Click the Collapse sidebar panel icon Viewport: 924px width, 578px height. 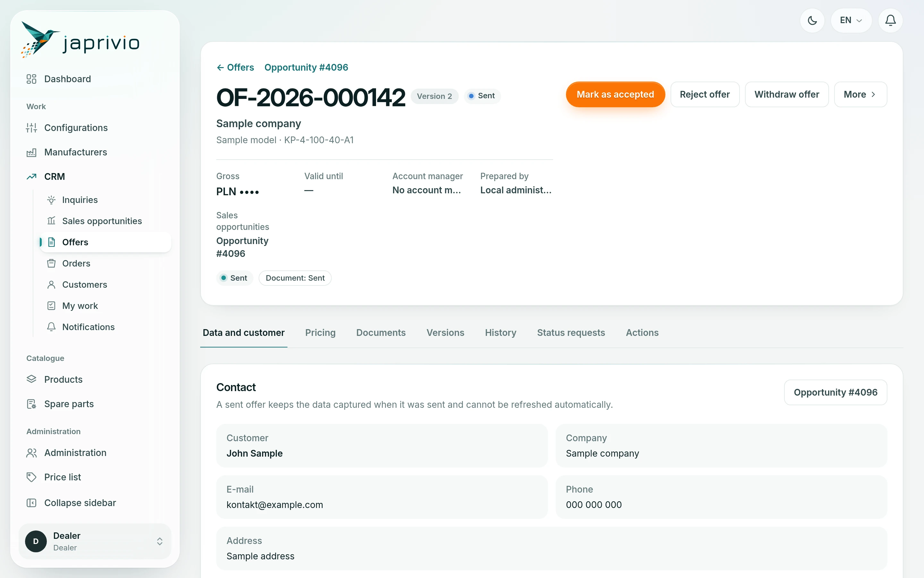click(31, 503)
